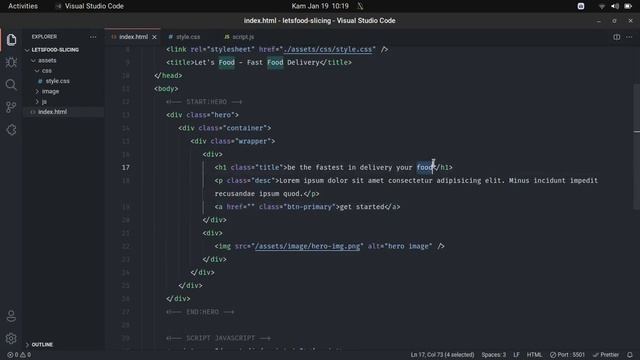Image resolution: width=640 pixels, height=360 pixels.
Task: Open the battery status indicator
Action: tap(628, 6)
